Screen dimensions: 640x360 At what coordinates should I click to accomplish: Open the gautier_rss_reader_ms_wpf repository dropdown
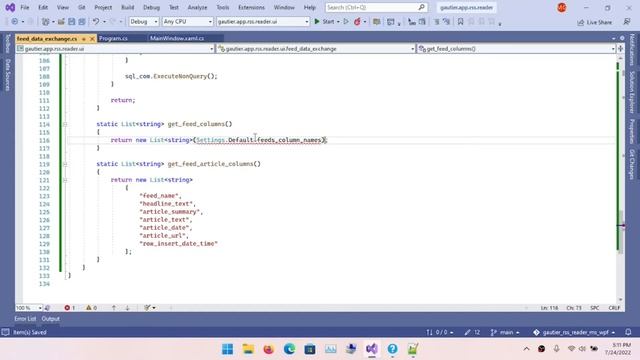pos(574,332)
